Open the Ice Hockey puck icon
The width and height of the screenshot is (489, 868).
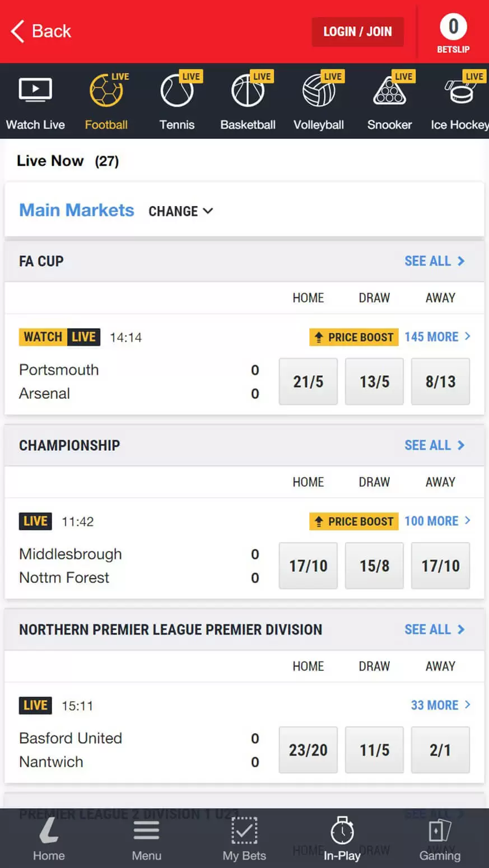coord(460,91)
